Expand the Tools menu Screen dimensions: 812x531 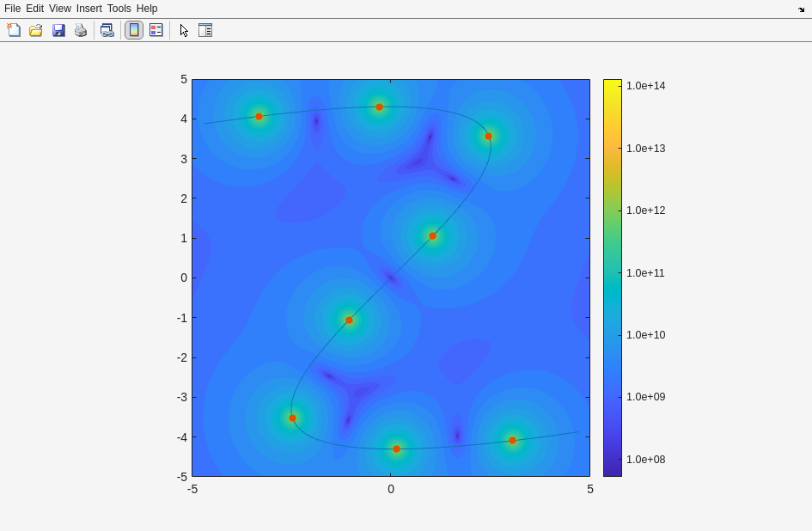coord(119,9)
